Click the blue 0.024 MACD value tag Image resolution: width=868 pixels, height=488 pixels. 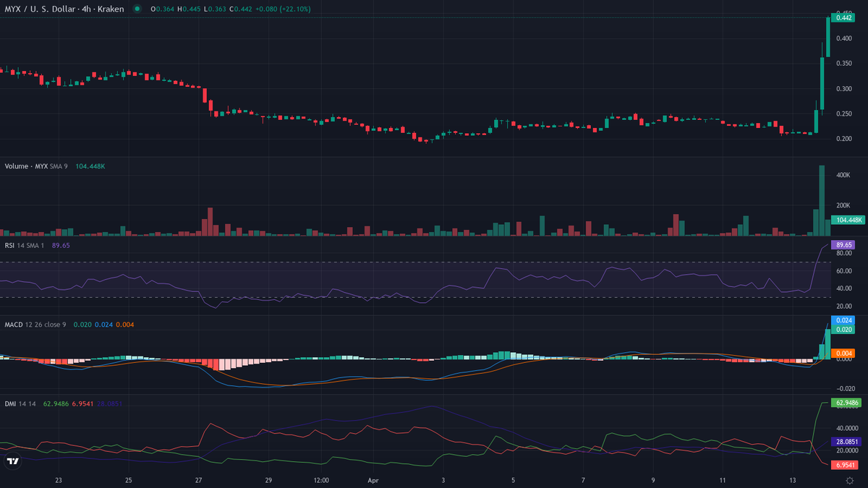coord(842,320)
